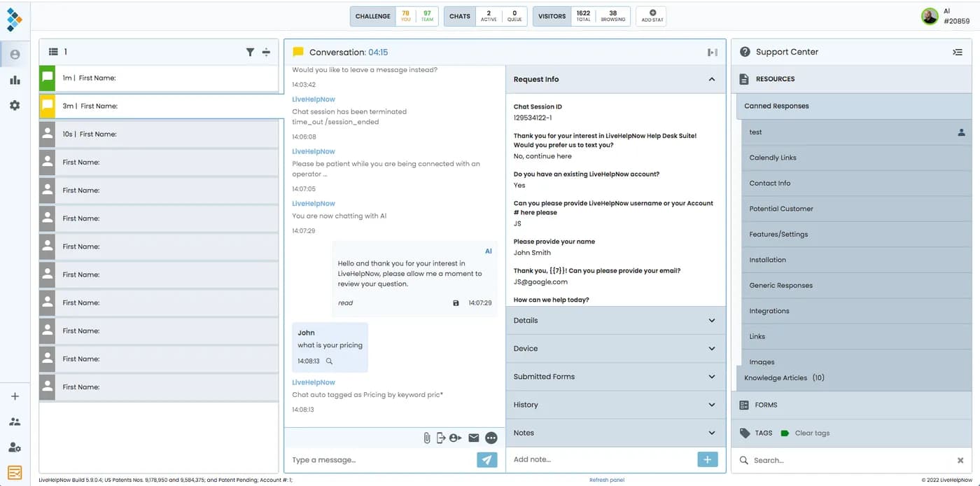Click the Add Stat button
Image resolution: width=980 pixels, height=486 pixels.
pos(652,16)
